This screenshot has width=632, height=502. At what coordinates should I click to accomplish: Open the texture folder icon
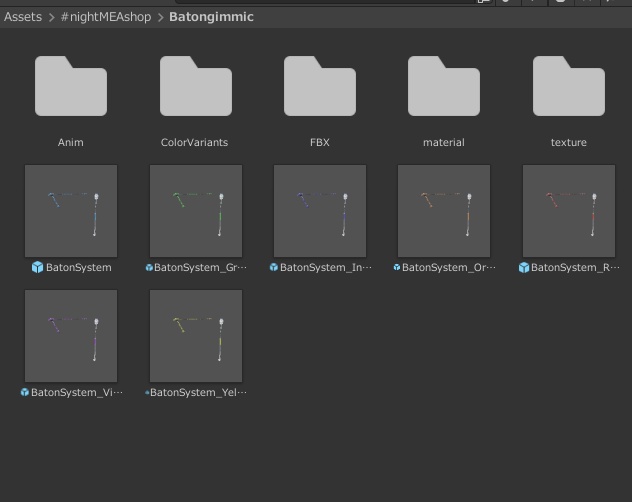tap(569, 86)
